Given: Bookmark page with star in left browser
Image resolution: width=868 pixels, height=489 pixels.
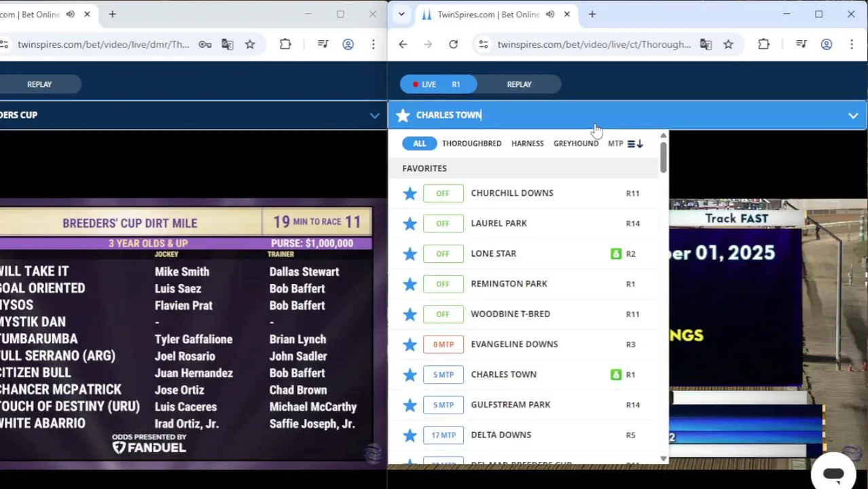Looking at the screenshot, I should click(x=250, y=45).
